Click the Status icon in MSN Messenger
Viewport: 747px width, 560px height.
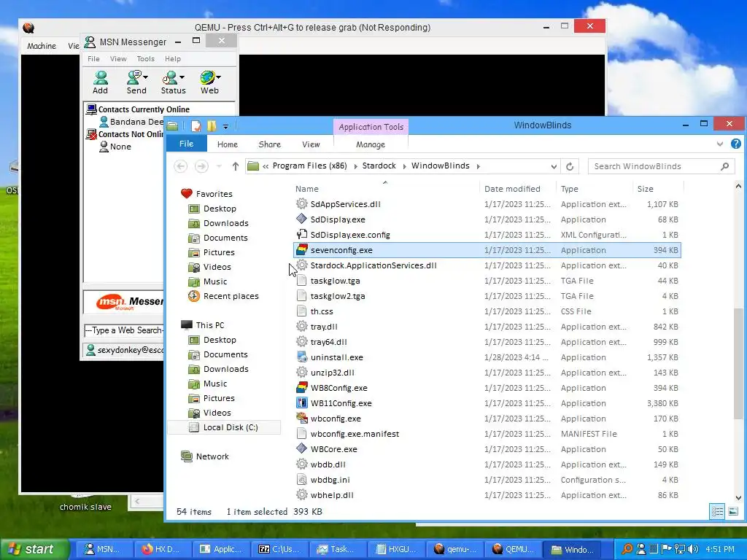(169, 77)
